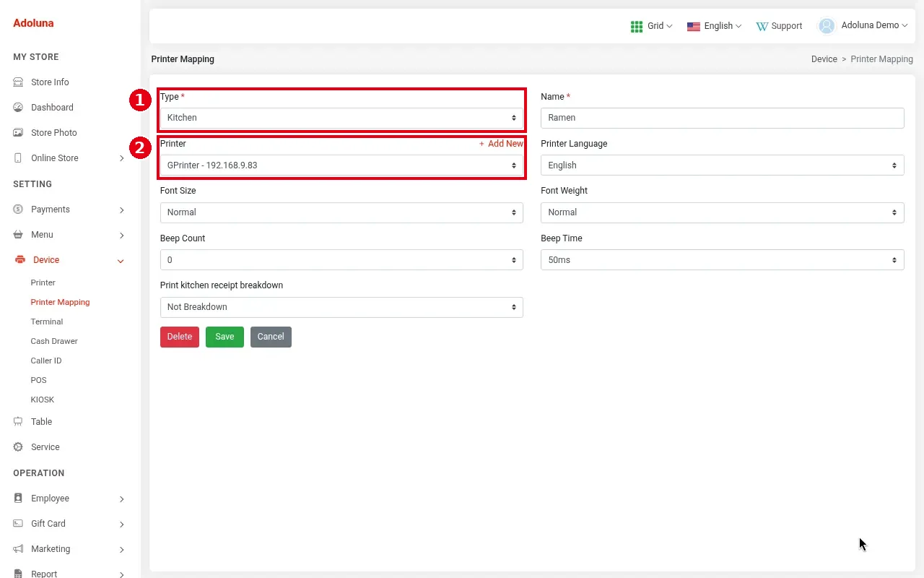The image size is (924, 578).
Task: Click the Device breadcrumb link
Action: click(x=824, y=59)
